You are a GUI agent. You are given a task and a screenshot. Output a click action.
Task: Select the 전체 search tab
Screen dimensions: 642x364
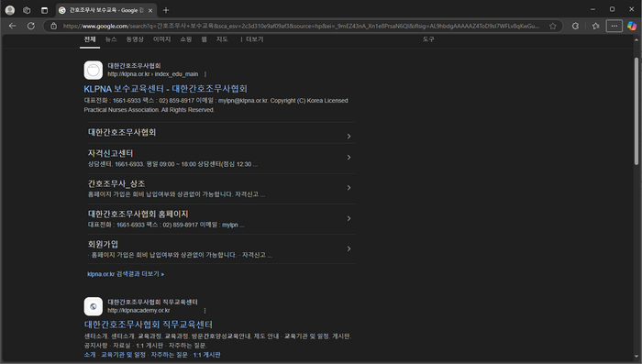[90, 39]
